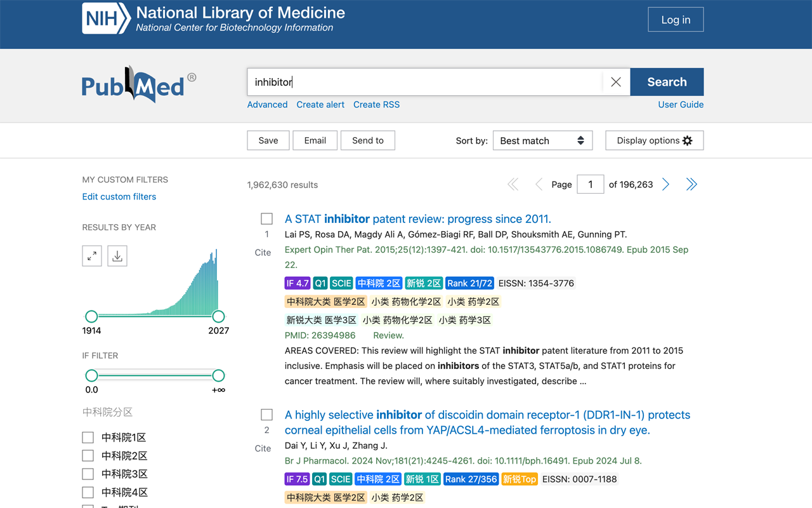Open the Send to menu
The width and height of the screenshot is (812, 508).
click(x=368, y=140)
